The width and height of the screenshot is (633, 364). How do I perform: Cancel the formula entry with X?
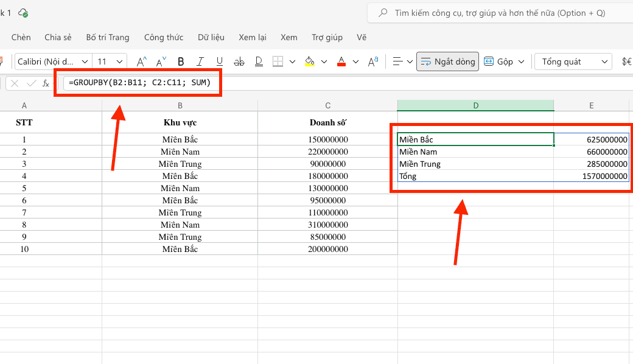point(15,83)
